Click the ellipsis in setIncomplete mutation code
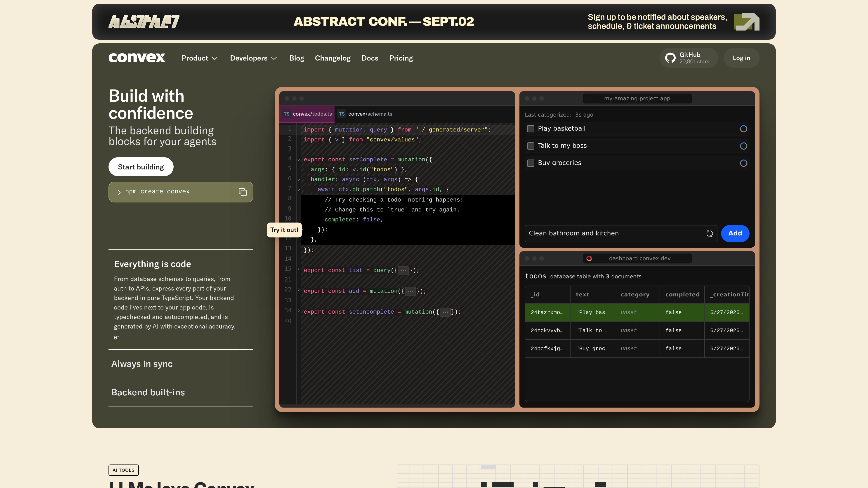The image size is (868, 488). pos(445,312)
